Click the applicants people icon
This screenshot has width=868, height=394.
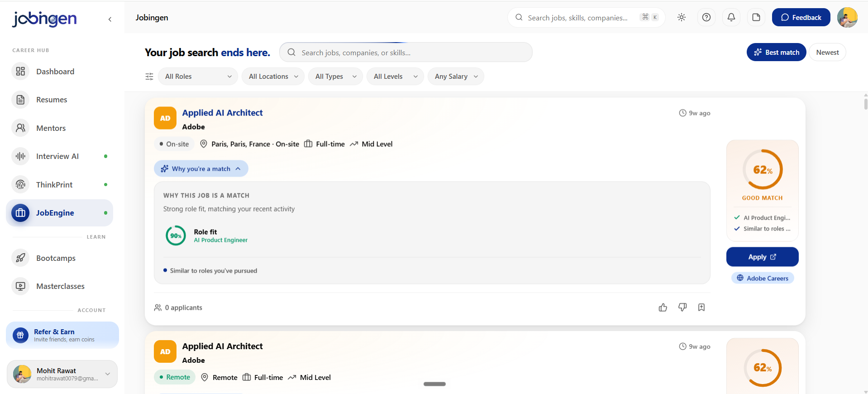[x=158, y=308]
